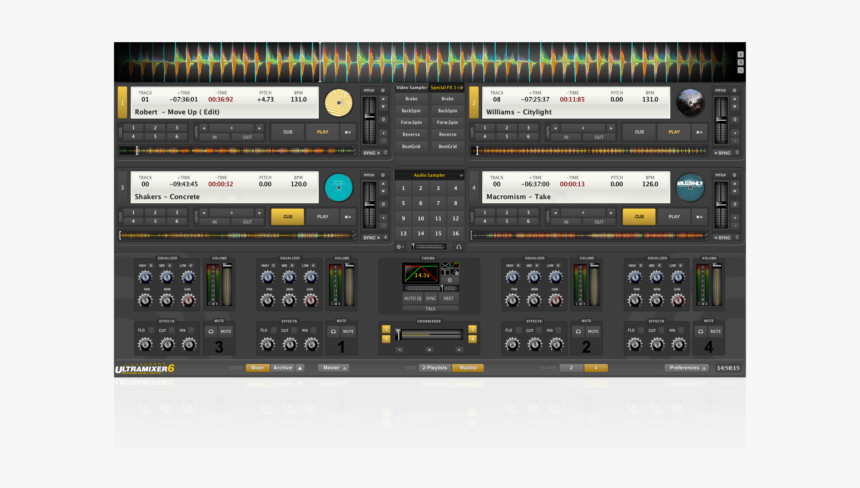860x488 pixels.
Task: Increase loop length on deck 2
Action: (x=610, y=128)
